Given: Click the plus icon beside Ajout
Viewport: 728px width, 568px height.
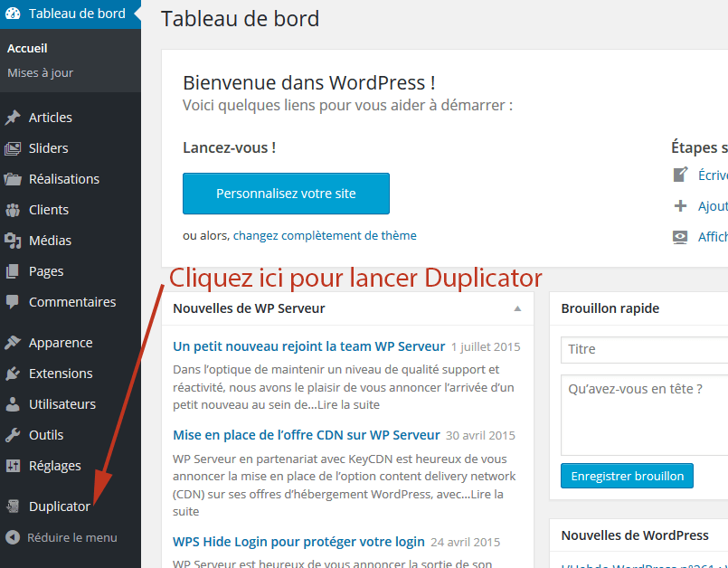Looking at the screenshot, I should (x=680, y=205).
